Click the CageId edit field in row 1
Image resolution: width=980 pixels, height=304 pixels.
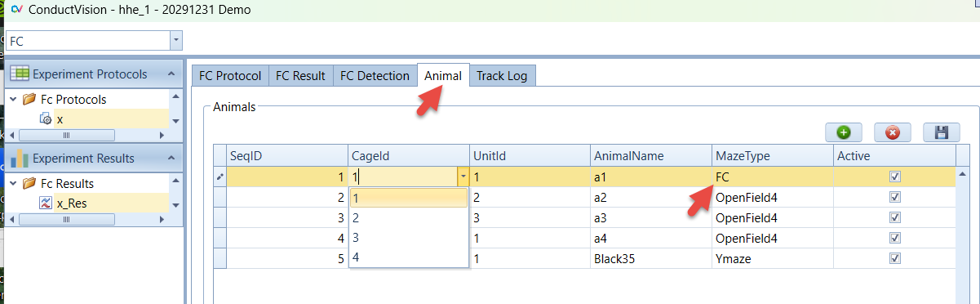coord(403,177)
